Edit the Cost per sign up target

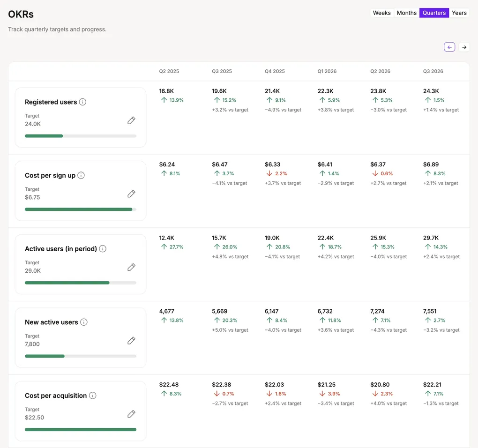[131, 194]
